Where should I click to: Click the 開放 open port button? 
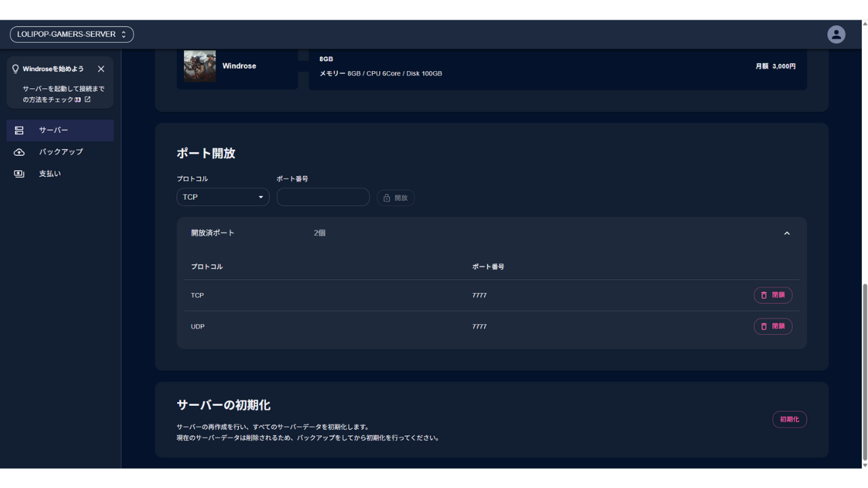(x=395, y=198)
